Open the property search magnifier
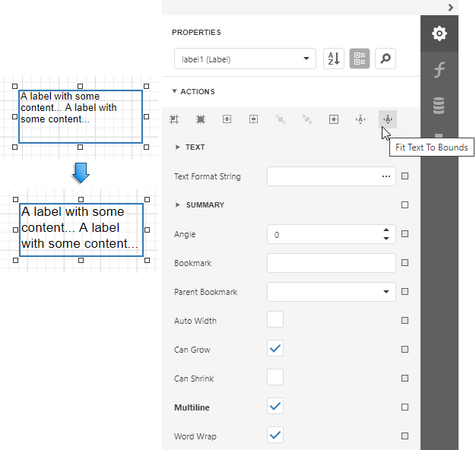The height and width of the screenshot is (450, 476). [x=386, y=59]
